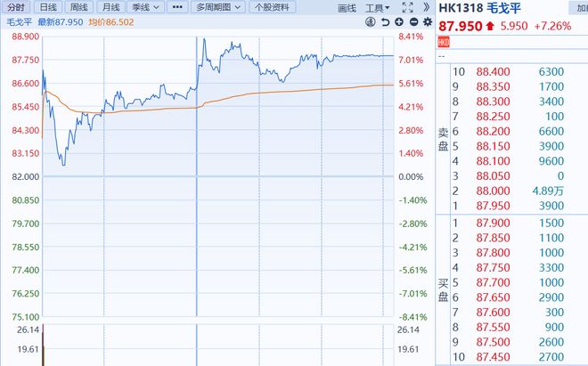Click the 画线 draw line button

(347, 7)
